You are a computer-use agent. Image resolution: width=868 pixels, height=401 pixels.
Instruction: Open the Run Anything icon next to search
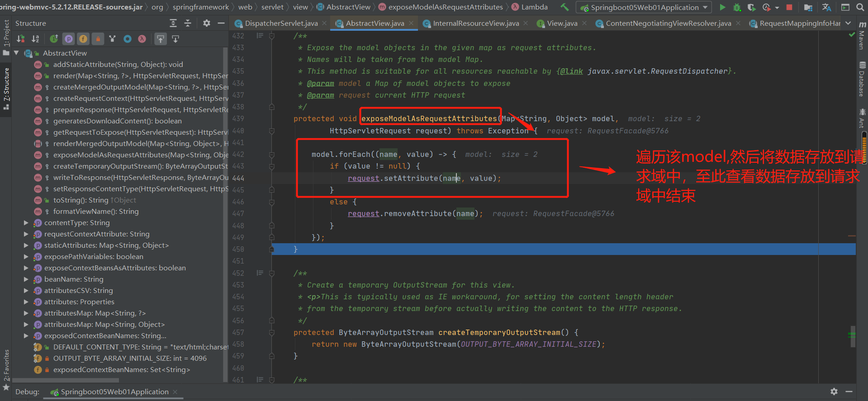click(845, 7)
